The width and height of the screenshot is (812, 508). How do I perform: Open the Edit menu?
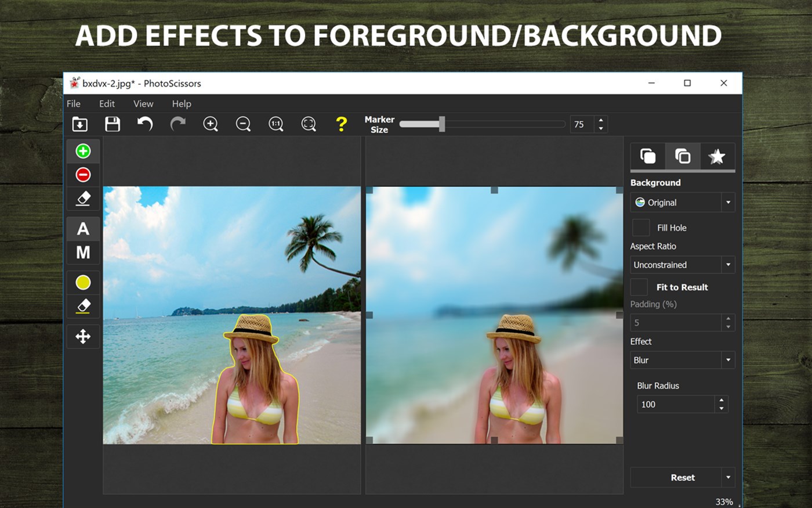[x=107, y=103]
